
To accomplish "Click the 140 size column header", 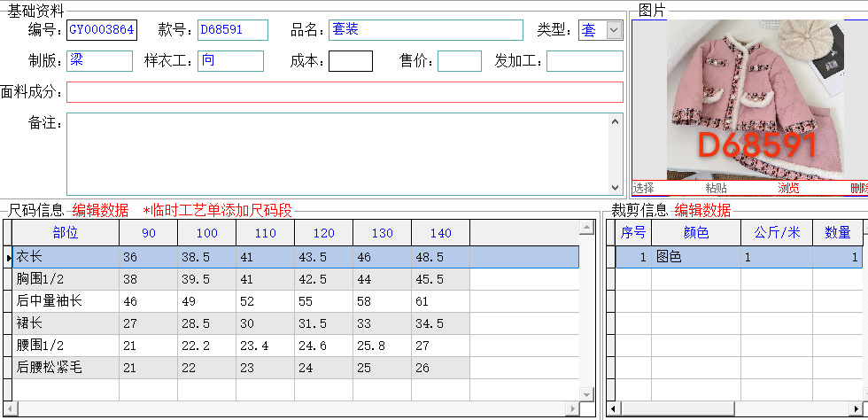I will point(441,233).
